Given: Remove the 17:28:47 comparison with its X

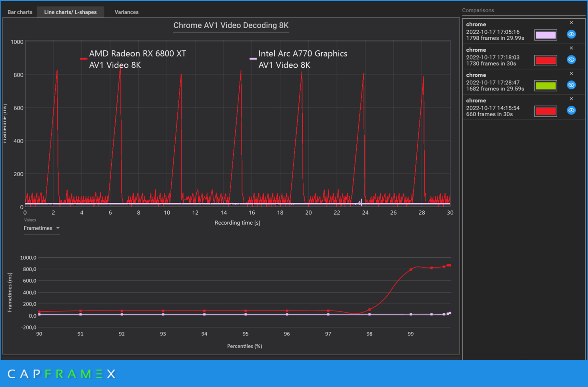Looking at the screenshot, I should 571,74.
